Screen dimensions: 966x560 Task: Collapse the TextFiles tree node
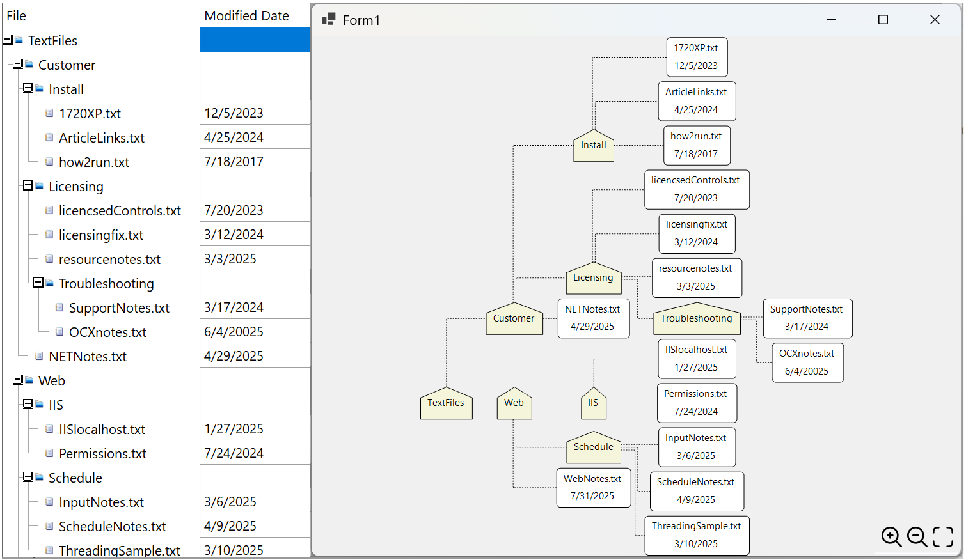click(x=7, y=40)
